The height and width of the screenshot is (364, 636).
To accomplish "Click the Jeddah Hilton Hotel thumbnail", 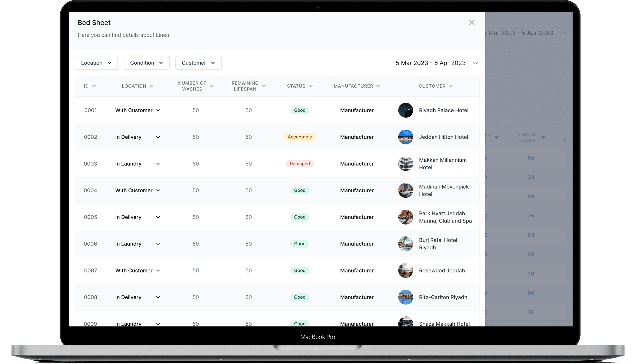I will pos(406,137).
